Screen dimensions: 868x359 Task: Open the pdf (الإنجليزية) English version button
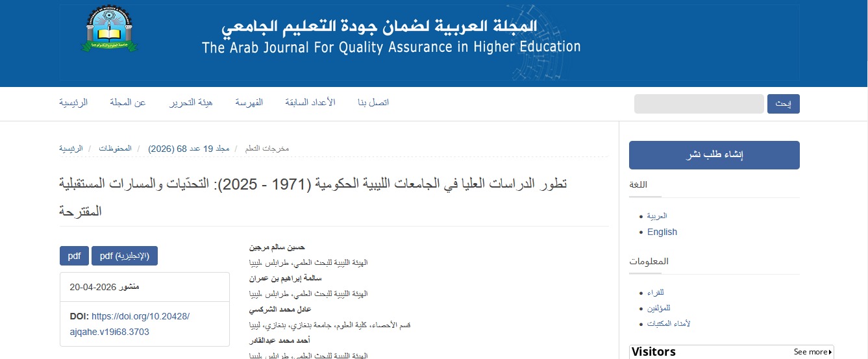point(125,256)
